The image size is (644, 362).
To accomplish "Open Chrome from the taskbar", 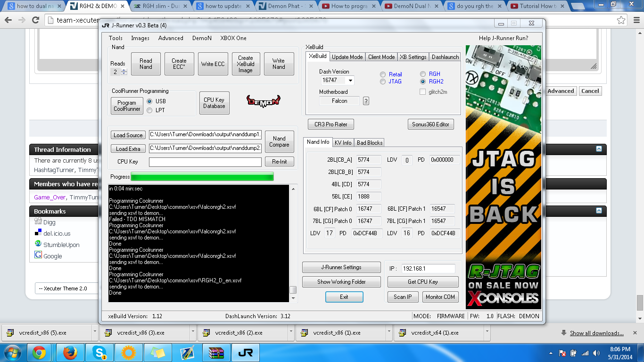I will 39,353.
